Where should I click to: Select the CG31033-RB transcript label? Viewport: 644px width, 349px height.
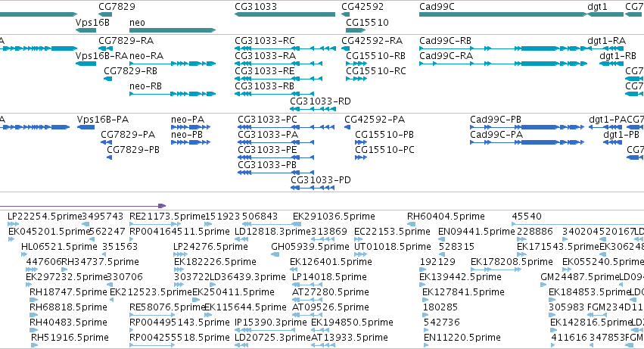coord(265,86)
